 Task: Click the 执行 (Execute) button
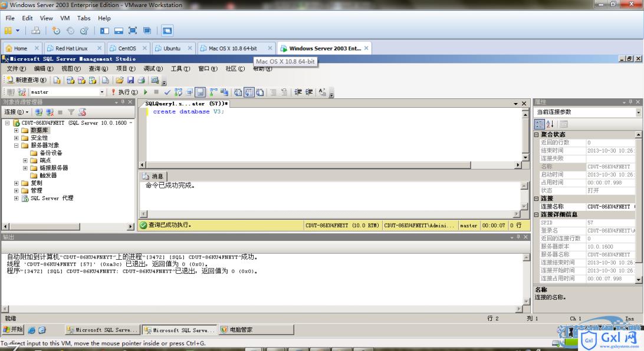[x=124, y=92]
